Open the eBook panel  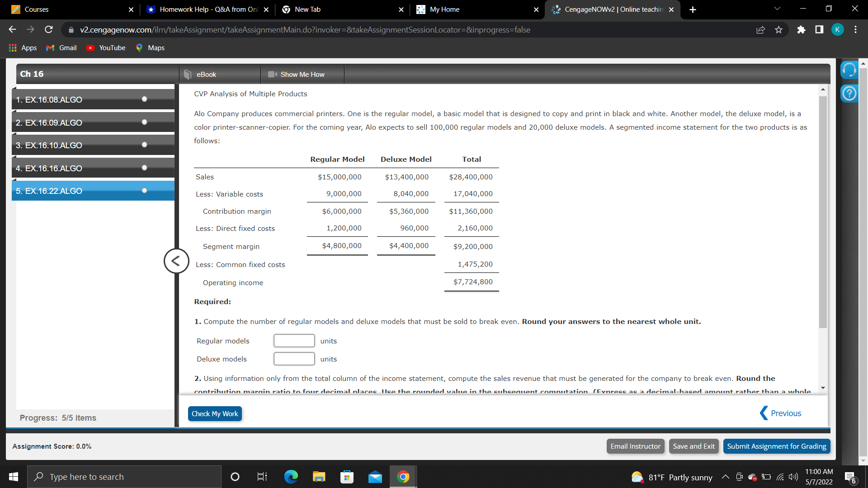(206, 74)
